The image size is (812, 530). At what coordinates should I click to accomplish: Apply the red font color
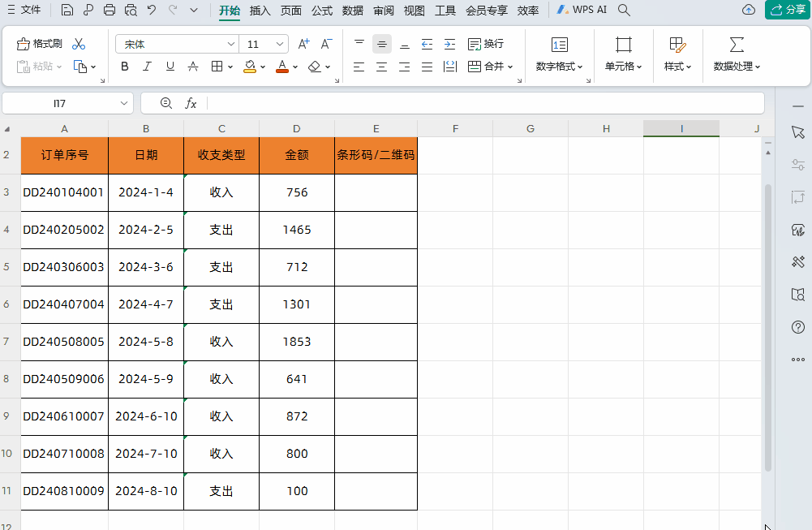tap(282, 67)
